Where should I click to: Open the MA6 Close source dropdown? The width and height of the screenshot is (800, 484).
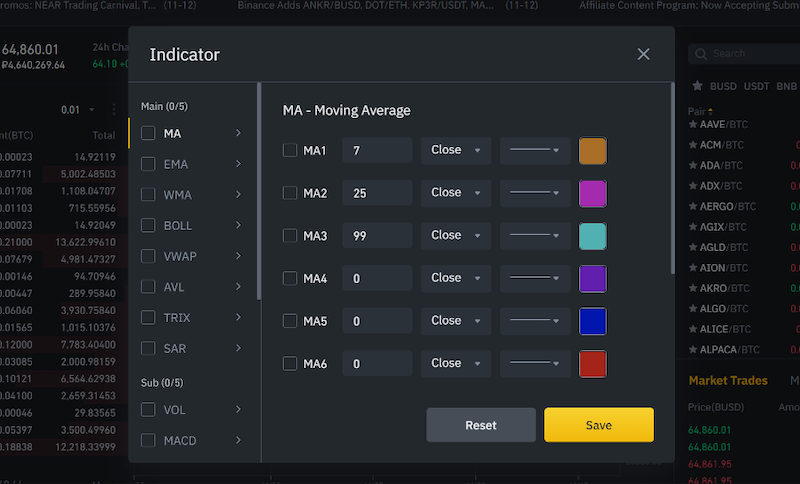pos(456,363)
